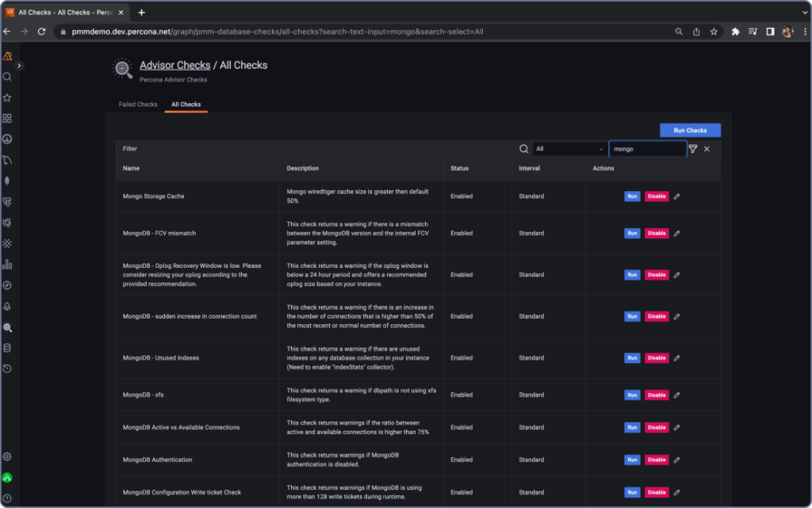Disable the MongoDB - Unused Indexes check

(x=656, y=358)
